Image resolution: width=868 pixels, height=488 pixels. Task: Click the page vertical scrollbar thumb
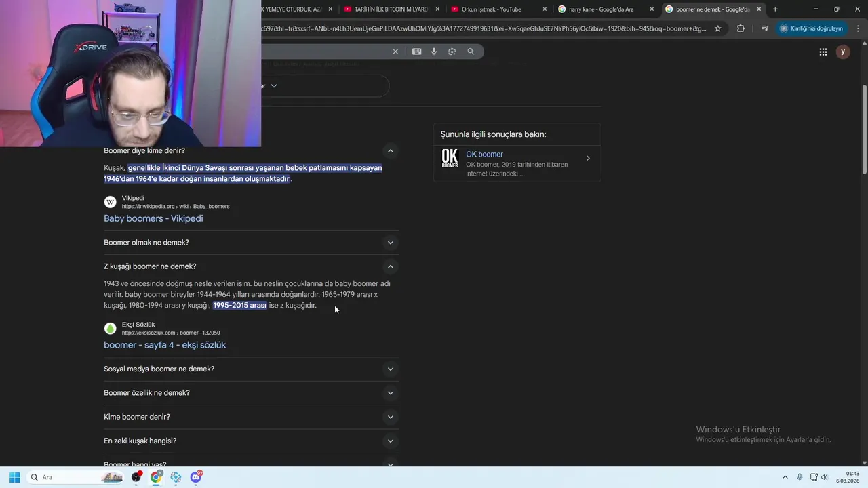[864, 129]
